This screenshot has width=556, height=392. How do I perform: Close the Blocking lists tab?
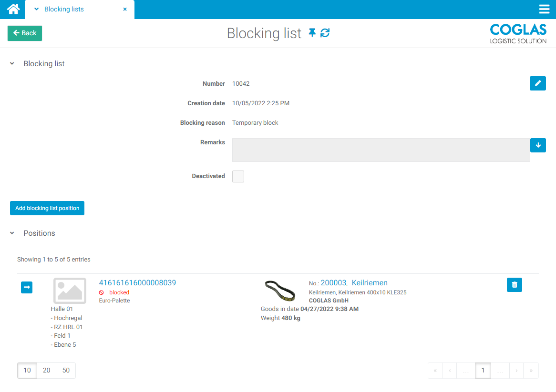pos(125,9)
